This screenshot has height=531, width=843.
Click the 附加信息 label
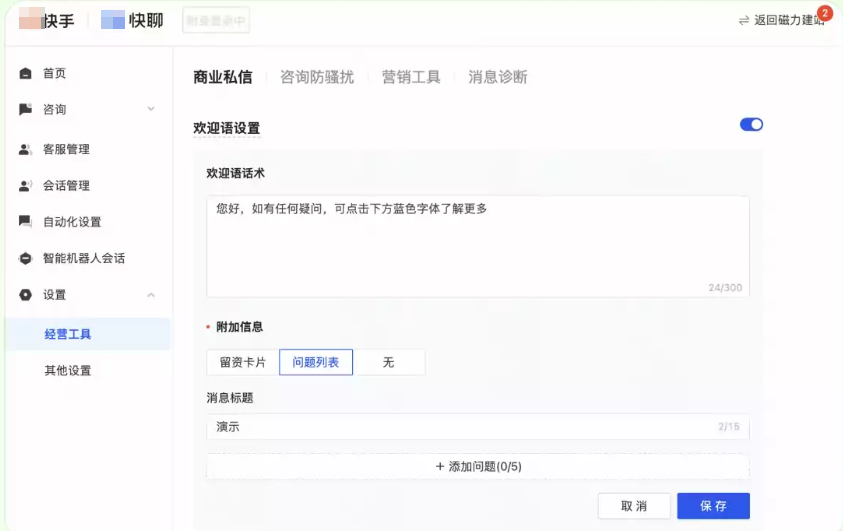click(239, 327)
